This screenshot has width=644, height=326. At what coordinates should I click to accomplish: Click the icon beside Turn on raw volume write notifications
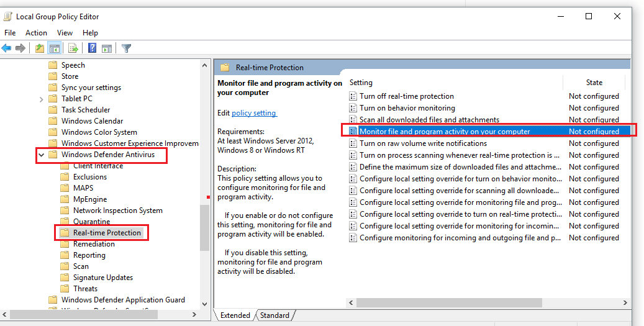coord(353,143)
